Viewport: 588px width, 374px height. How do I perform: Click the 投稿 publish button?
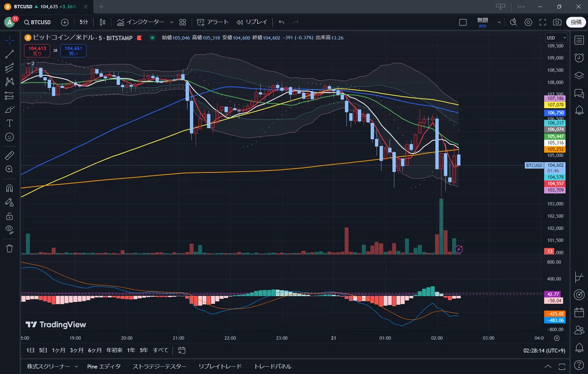(x=576, y=22)
